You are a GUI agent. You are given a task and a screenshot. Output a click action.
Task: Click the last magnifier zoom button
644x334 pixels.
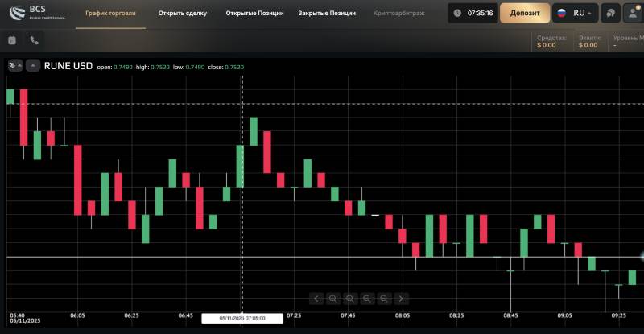click(384, 299)
